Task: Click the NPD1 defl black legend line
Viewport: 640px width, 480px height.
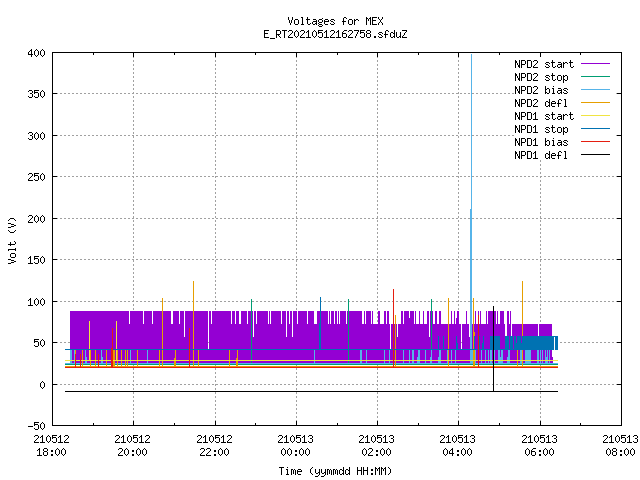Action: click(595, 155)
